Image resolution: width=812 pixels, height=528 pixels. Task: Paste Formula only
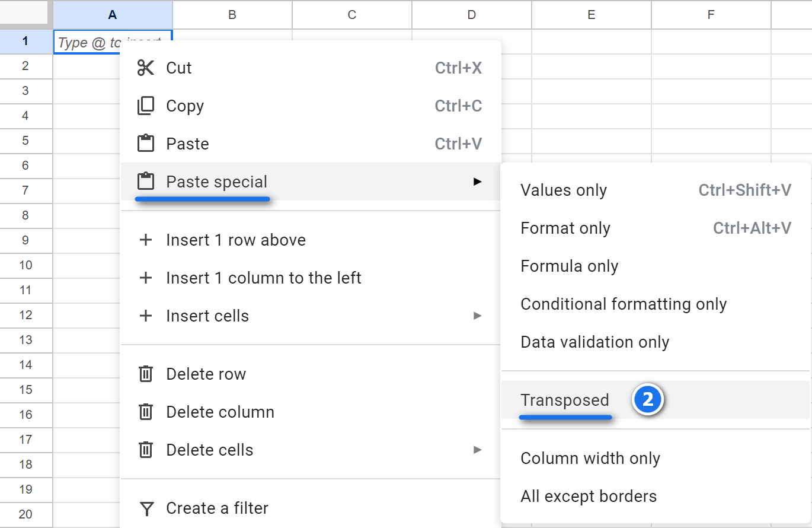coord(656,266)
